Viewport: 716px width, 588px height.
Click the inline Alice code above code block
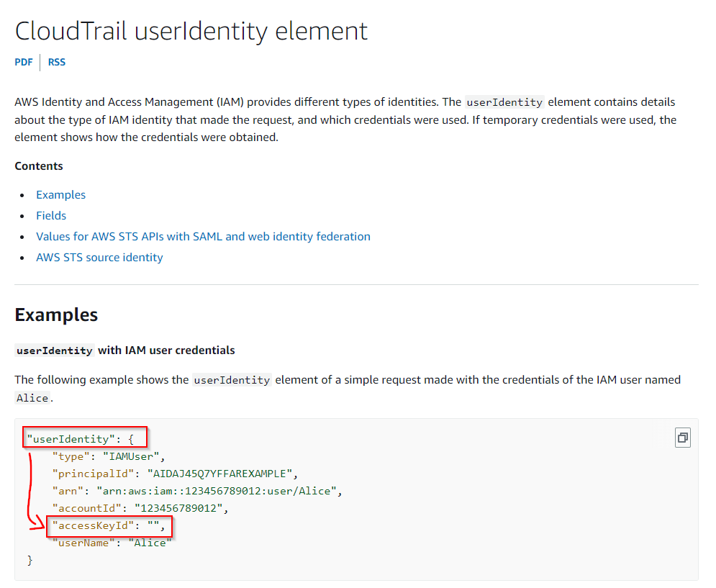(x=32, y=398)
